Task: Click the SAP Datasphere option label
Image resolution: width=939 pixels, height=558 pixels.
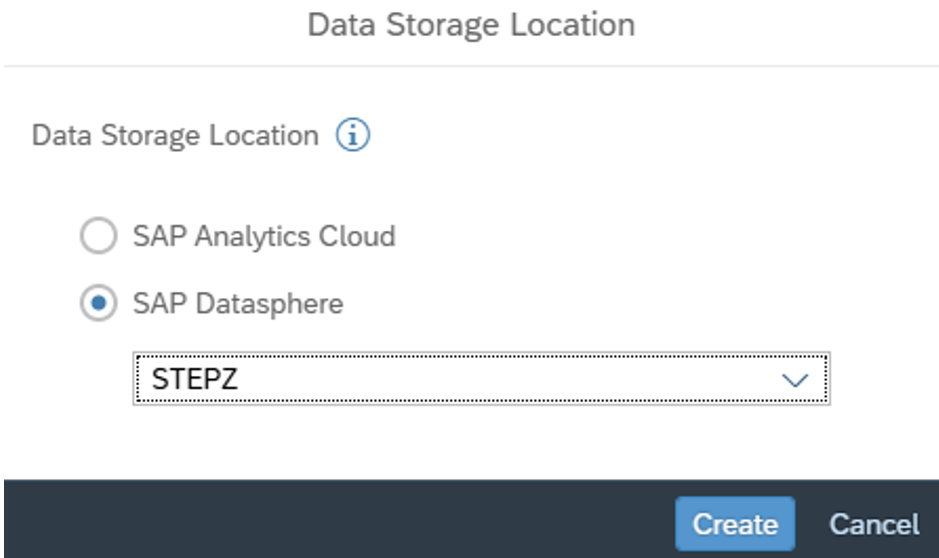Action: (x=238, y=303)
